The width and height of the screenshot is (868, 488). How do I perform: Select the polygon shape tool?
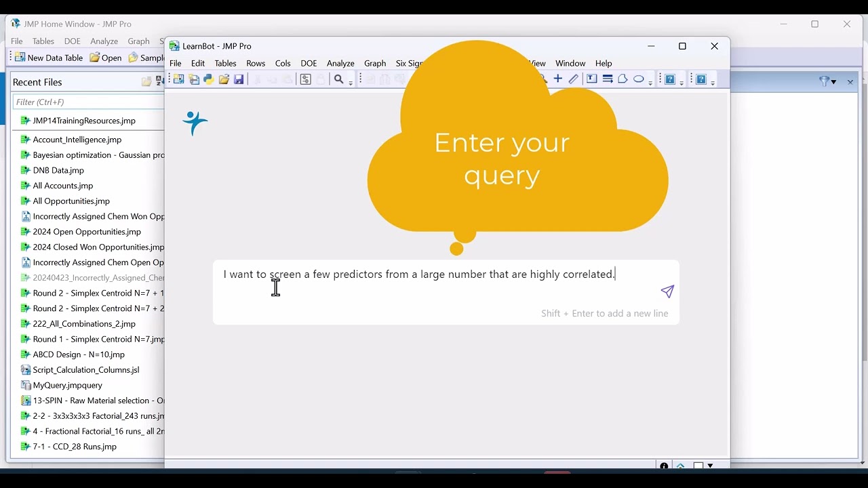(x=623, y=79)
